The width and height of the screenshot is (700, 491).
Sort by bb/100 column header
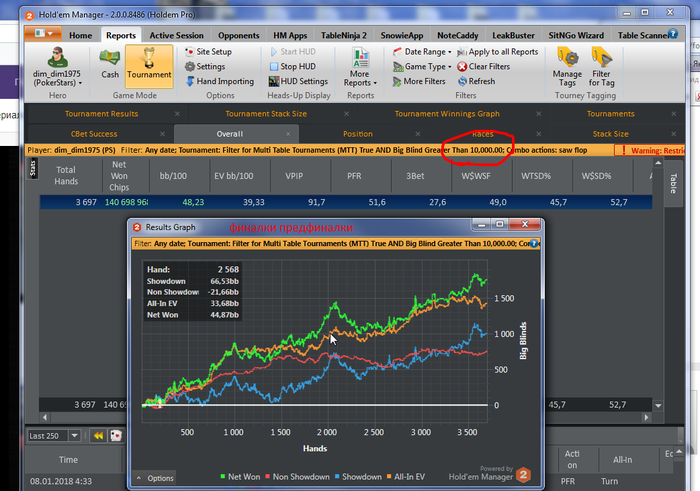[173, 176]
